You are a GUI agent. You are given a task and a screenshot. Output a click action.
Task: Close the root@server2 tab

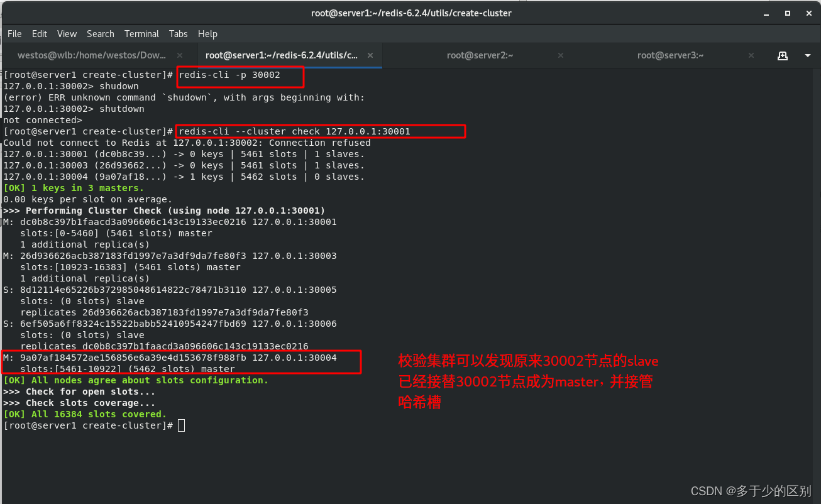point(560,55)
